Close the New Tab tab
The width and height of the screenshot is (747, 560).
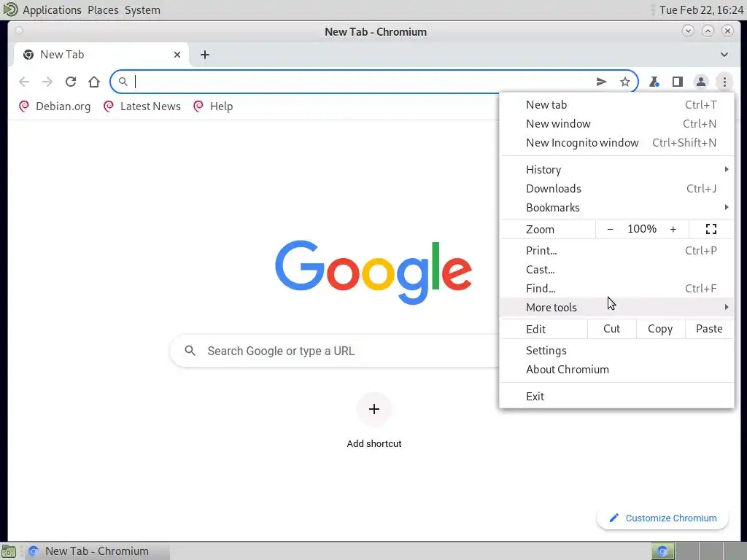177,55
